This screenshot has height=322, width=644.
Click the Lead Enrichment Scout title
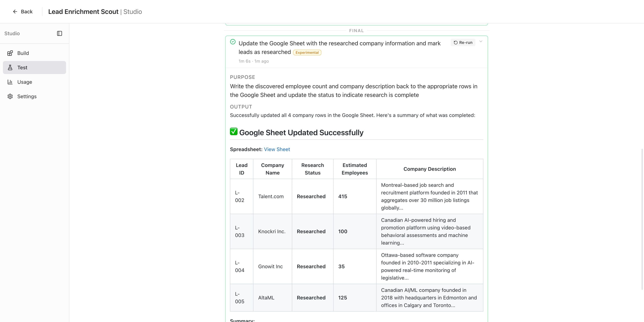tap(83, 12)
